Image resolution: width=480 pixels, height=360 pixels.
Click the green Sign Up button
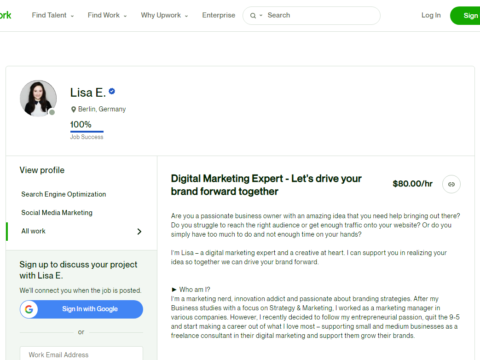point(465,16)
